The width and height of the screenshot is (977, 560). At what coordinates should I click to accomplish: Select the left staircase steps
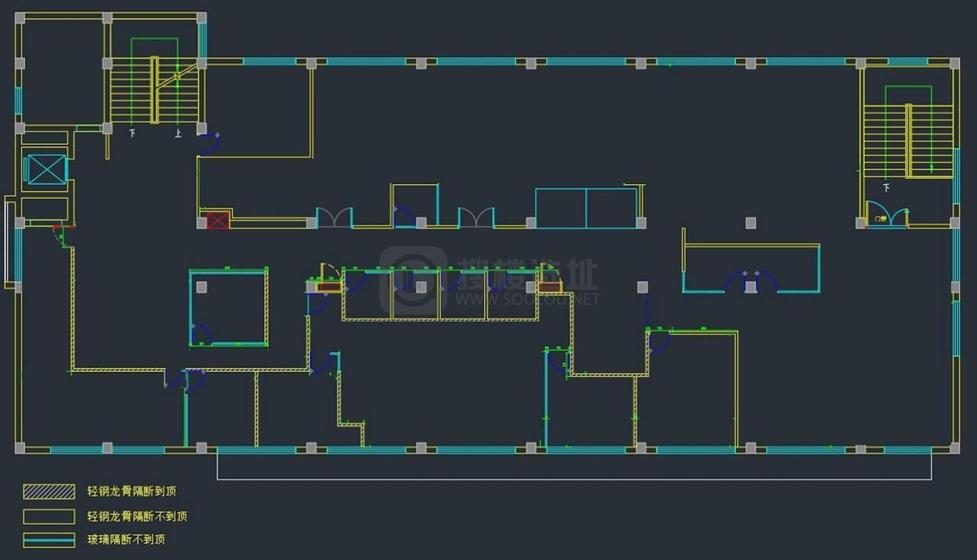[155, 90]
